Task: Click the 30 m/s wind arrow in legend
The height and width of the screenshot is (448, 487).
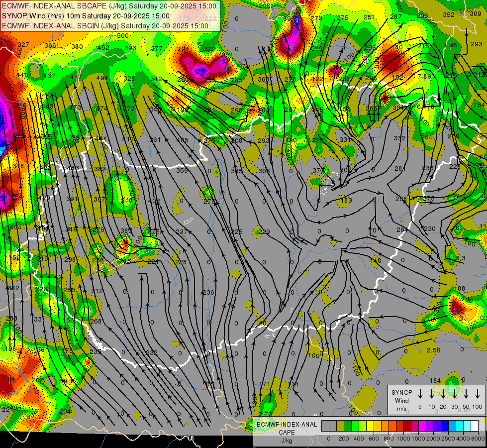Action: pyautogui.click(x=454, y=393)
